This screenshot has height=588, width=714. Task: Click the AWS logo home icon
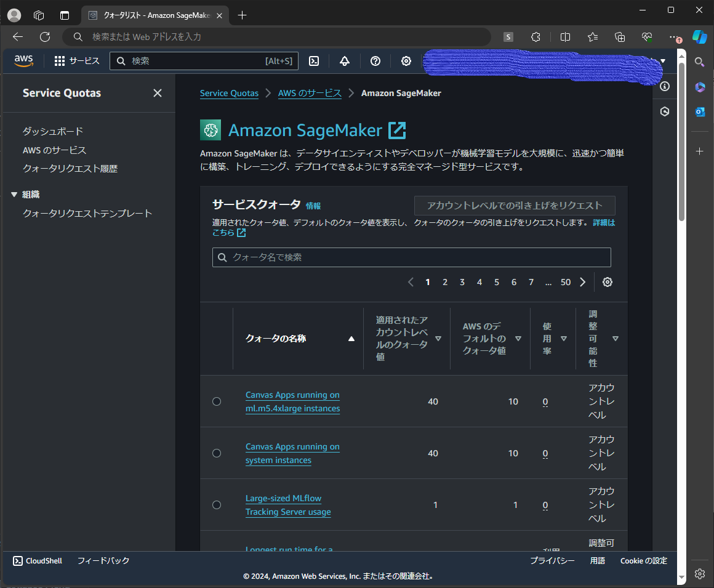(23, 60)
